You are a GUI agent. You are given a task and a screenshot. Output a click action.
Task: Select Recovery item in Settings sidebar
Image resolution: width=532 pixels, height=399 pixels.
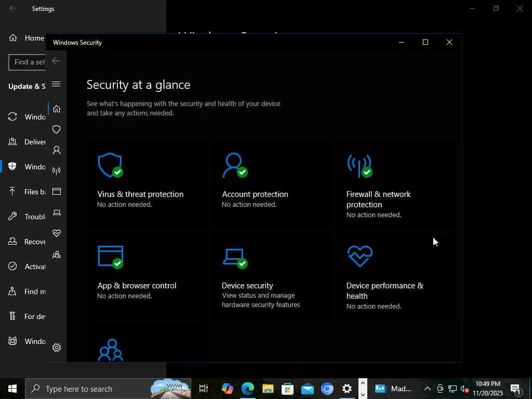click(24, 242)
